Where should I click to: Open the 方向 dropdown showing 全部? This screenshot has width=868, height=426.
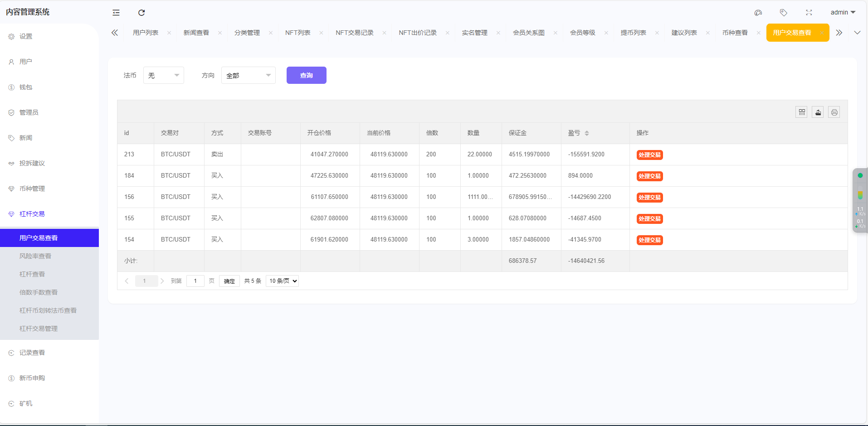pos(249,75)
